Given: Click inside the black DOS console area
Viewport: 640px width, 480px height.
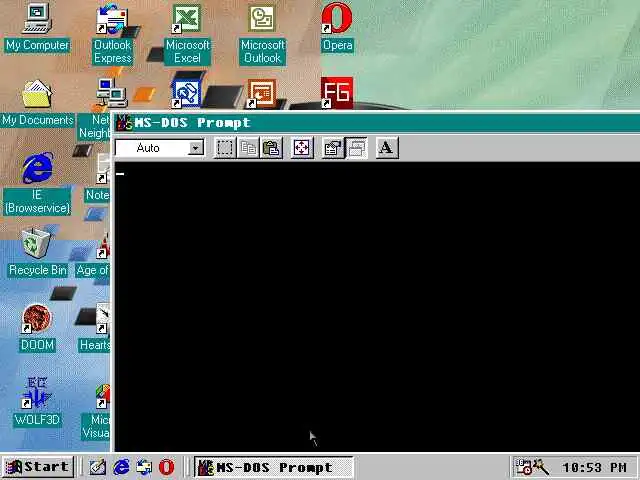Looking at the screenshot, I should [x=377, y=306].
